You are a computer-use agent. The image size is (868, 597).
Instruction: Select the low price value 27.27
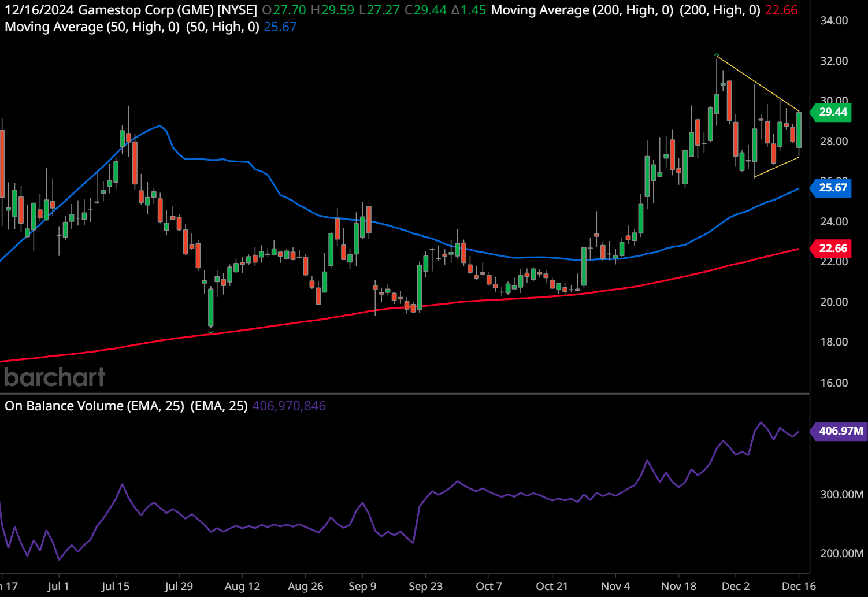coord(383,10)
